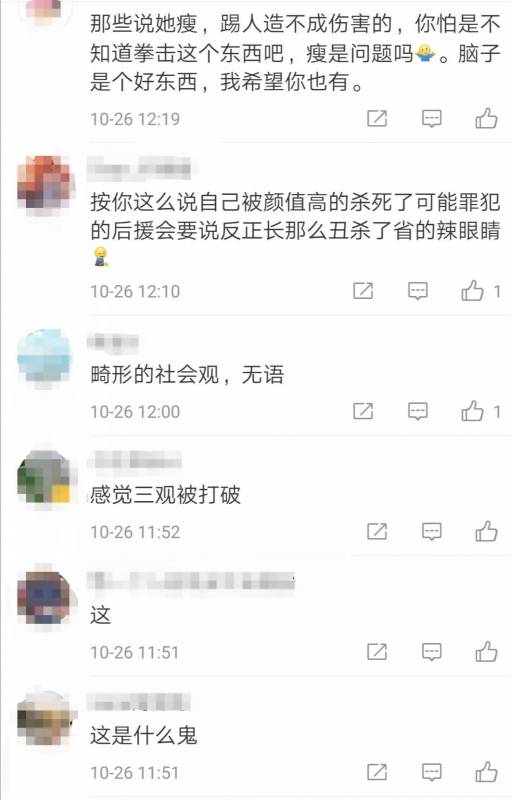This screenshot has height=800, width=511.
Task: Share the comment '感觉三观被打破'
Action: coord(377,531)
